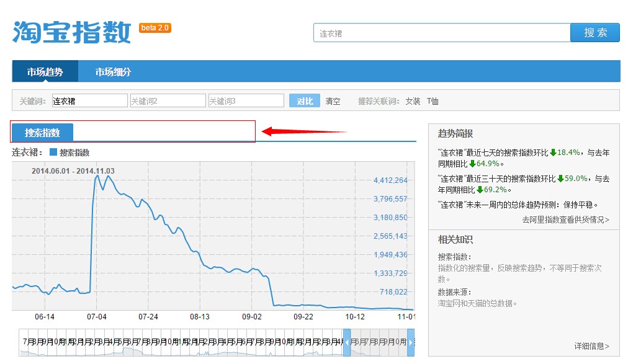The width and height of the screenshot is (628, 364).
Task: Select recommended keyword 女装
Action: [x=413, y=101]
